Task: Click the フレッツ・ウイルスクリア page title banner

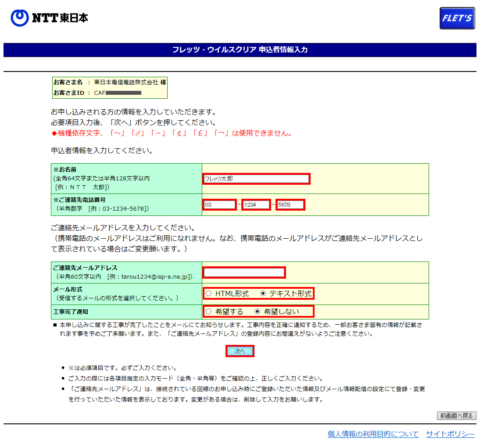Action: pos(240,50)
